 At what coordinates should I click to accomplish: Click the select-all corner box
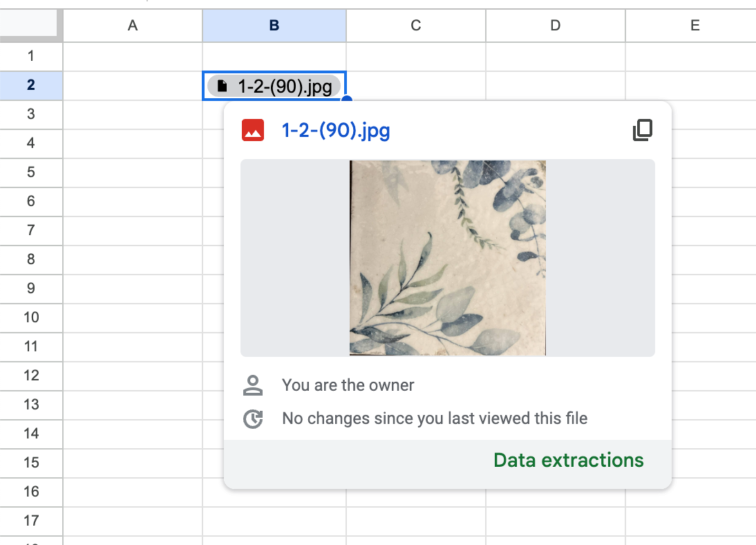point(29,26)
